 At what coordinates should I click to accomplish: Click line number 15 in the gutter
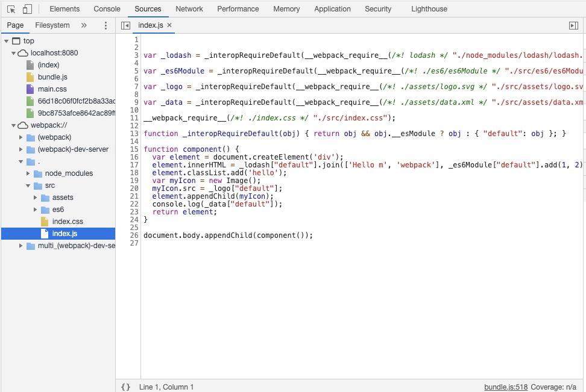(x=134, y=149)
